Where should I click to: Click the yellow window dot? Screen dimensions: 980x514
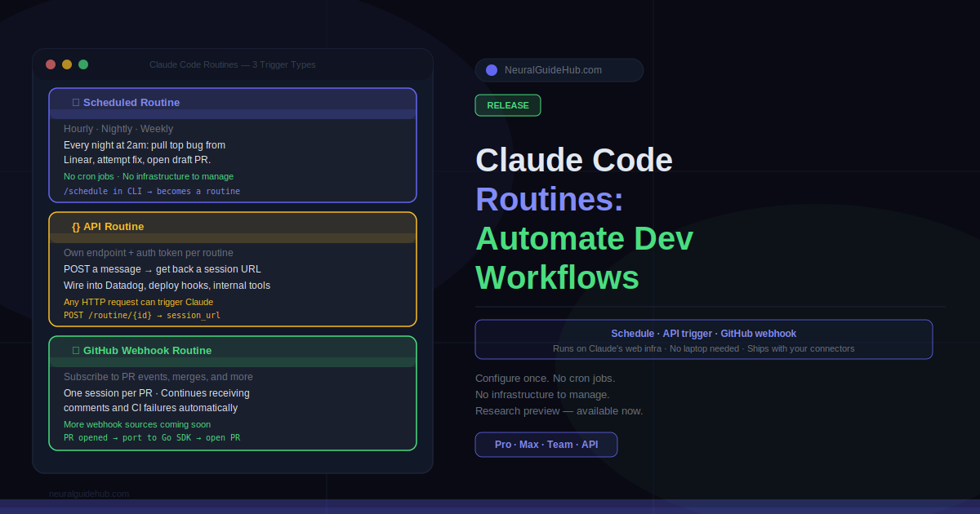click(x=67, y=64)
